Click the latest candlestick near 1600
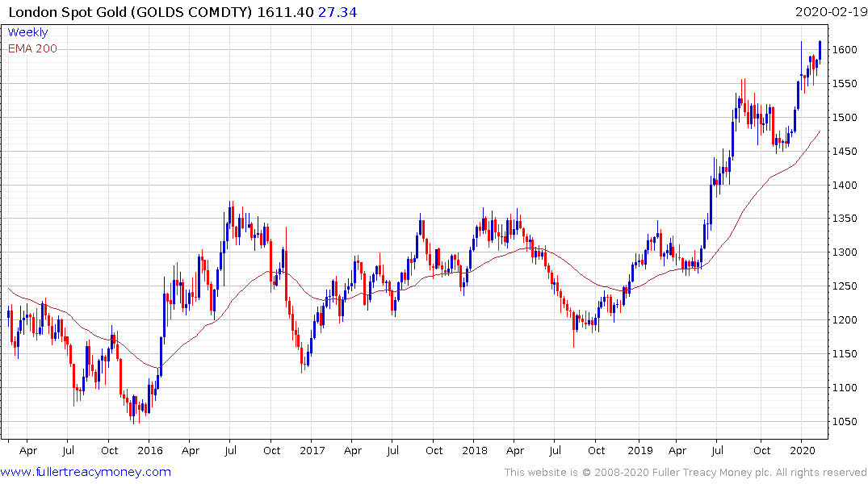Viewport: 868px width, 484px height. pyautogui.click(x=820, y=51)
